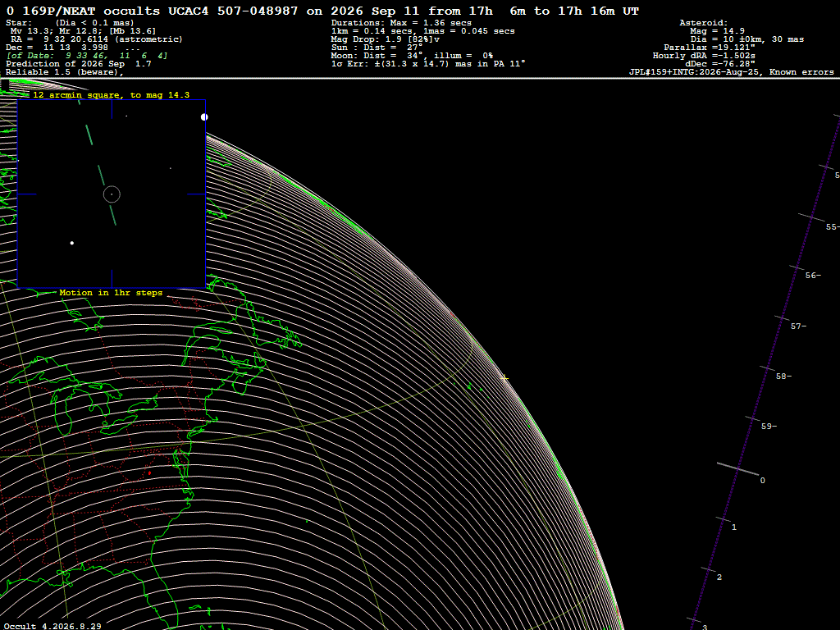840x630 pixels.
Task: Select the bright star in the inset's lower left
Action: 72,243
